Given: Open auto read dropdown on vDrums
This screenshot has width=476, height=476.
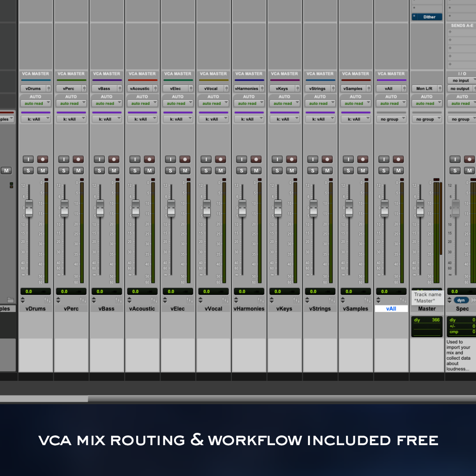Looking at the screenshot, I should pos(36,104).
